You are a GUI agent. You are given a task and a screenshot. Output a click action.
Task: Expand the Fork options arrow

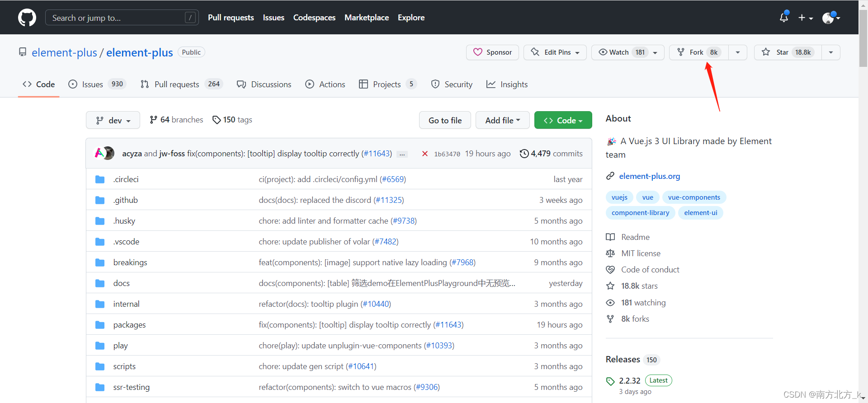click(x=738, y=52)
